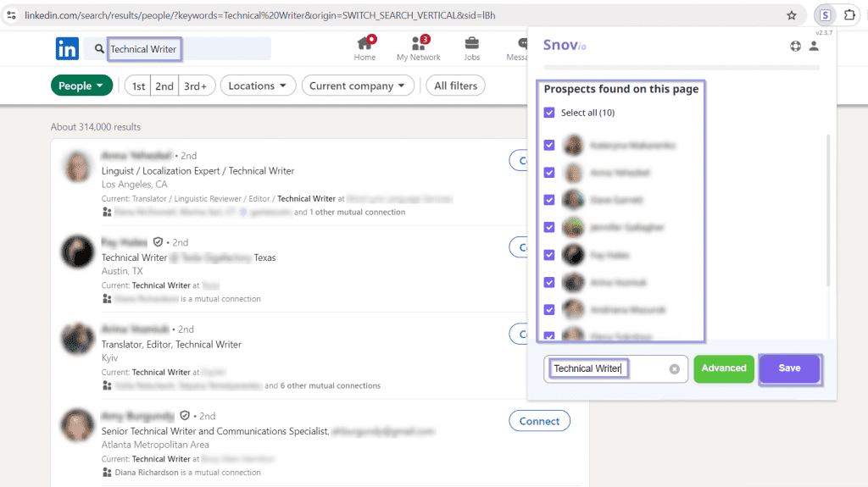Click mutual connections icon in Kyiv result
This screenshot has width=868, height=487.
pos(107,385)
